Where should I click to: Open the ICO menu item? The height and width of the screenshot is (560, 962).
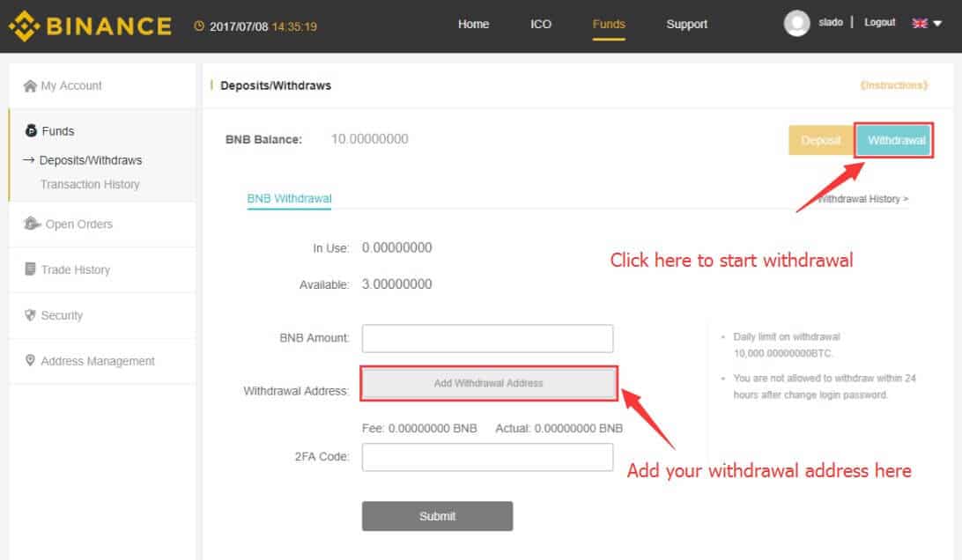(541, 24)
